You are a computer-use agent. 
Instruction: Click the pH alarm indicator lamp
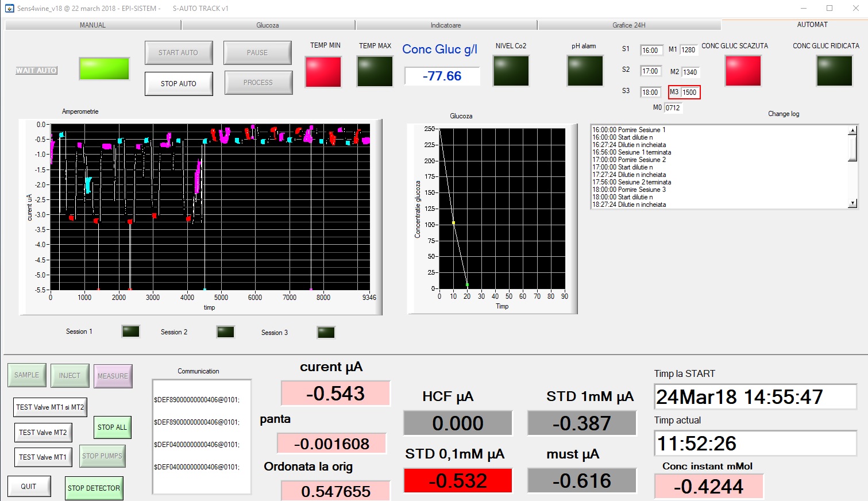[585, 71]
